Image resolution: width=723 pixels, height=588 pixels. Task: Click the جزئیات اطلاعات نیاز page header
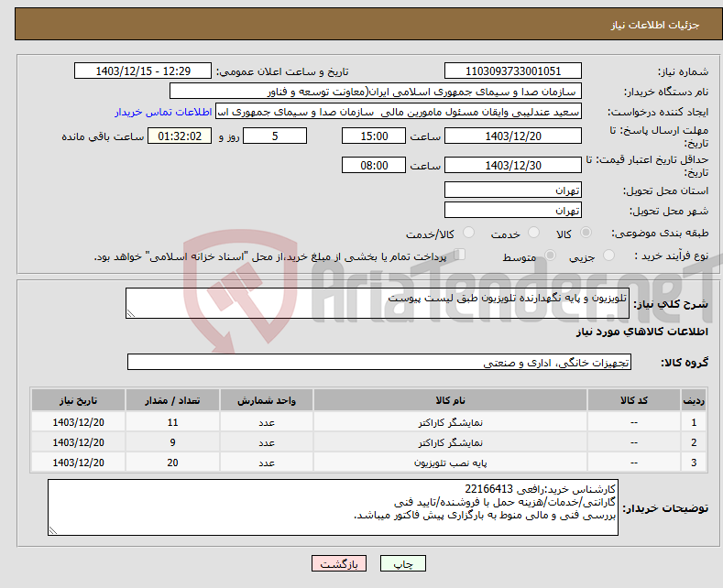pos(655,25)
